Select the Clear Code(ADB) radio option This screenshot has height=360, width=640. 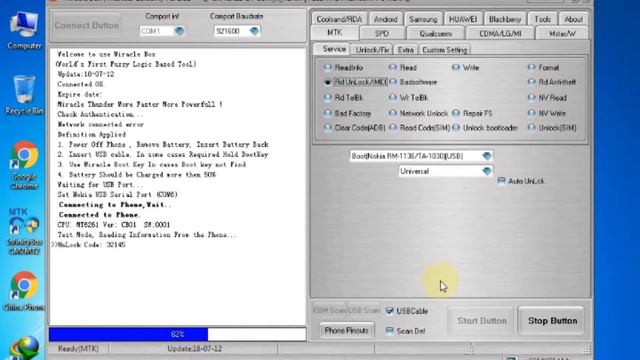tap(328, 128)
